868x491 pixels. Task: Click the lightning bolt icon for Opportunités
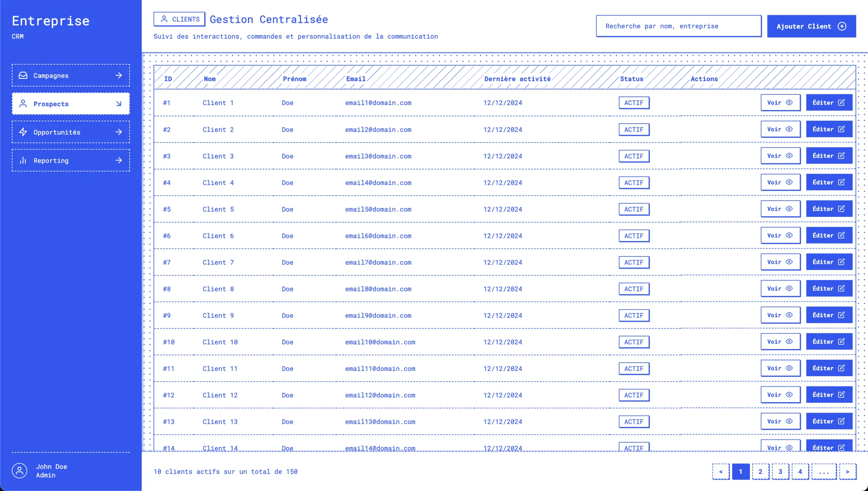[23, 132]
